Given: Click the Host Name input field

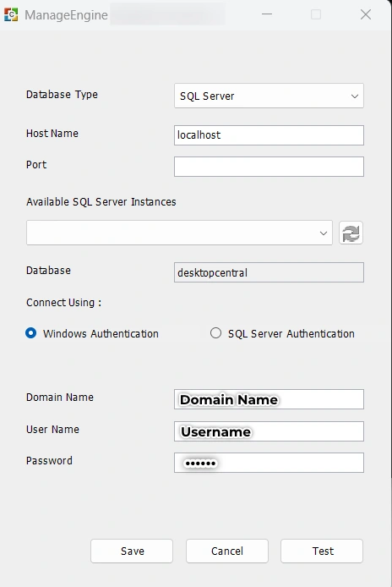Looking at the screenshot, I should (x=269, y=135).
